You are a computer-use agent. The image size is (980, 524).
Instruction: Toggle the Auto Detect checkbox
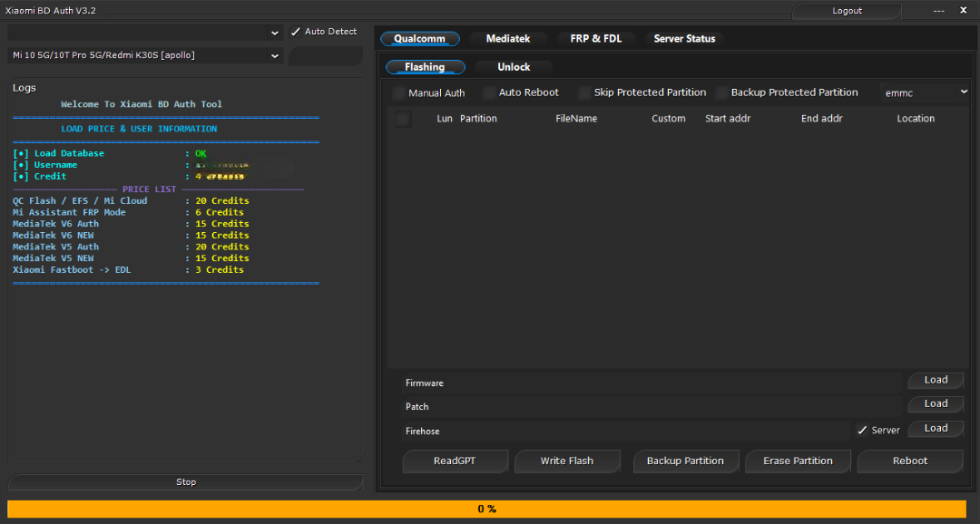coord(296,32)
